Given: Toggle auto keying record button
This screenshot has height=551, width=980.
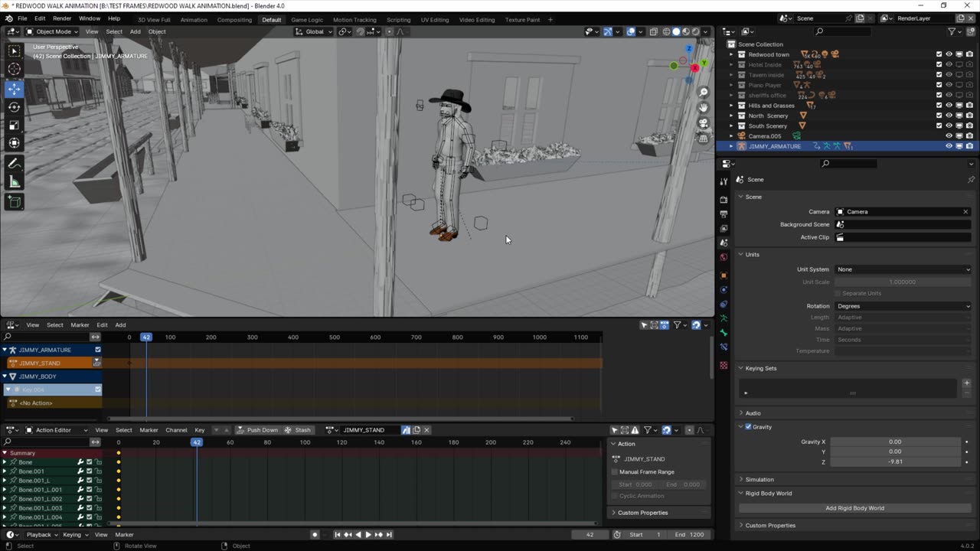Looking at the screenshot, I should (315, 534).
